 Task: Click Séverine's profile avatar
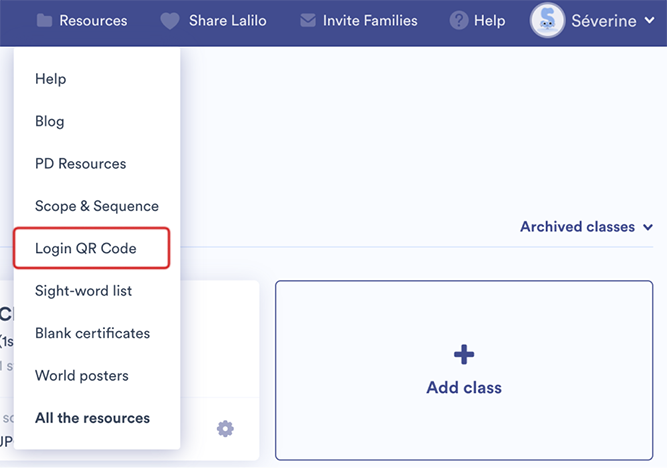tap(547, 20)
